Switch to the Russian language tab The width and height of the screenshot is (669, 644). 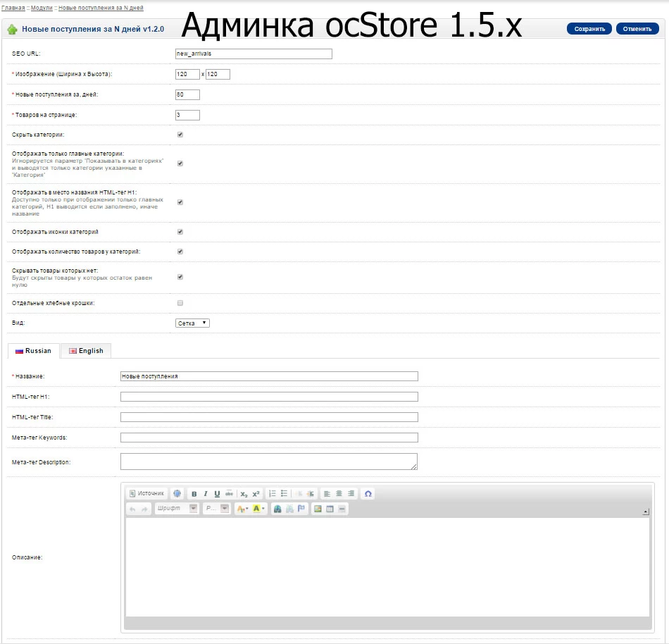coord(34,351)
